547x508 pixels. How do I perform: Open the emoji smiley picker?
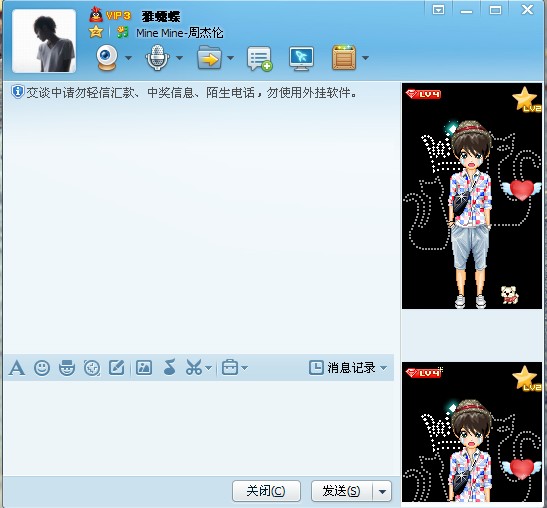(x=42, y=368)
